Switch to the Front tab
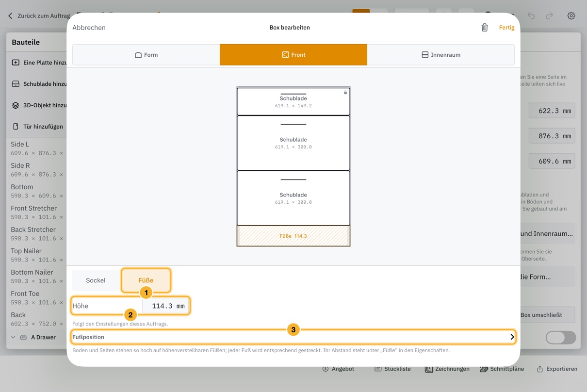Viewport: 587px width, 392px height. pyautogui.click(x=293, y=55)
